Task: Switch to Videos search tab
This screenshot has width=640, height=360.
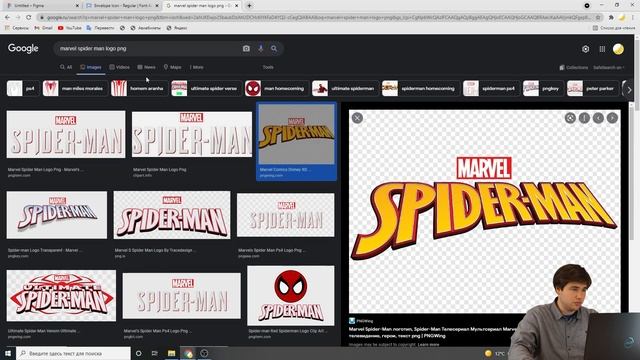Action: click(x=120, y=67)
